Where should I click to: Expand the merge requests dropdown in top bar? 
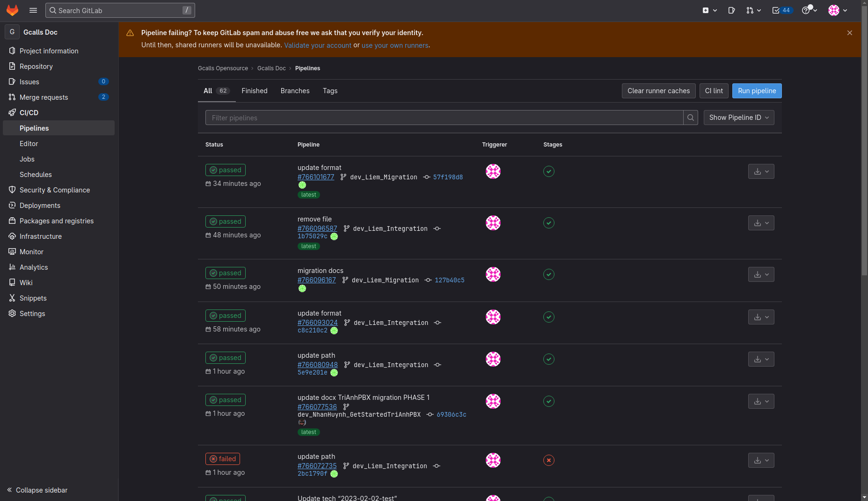[x=753, y=10]
